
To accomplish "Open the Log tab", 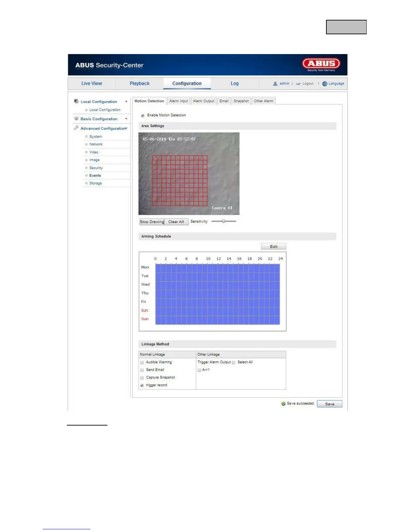I will tap(235, 83).
